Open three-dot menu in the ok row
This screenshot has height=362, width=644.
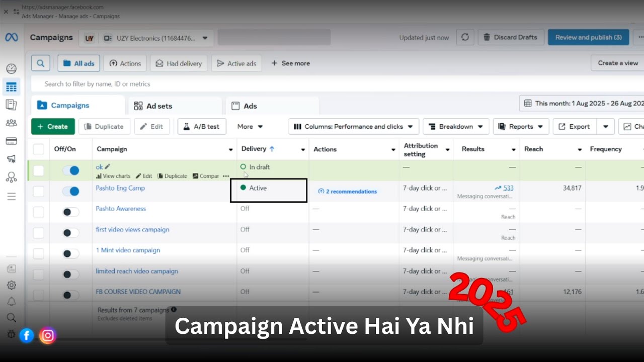coord(226,176)
